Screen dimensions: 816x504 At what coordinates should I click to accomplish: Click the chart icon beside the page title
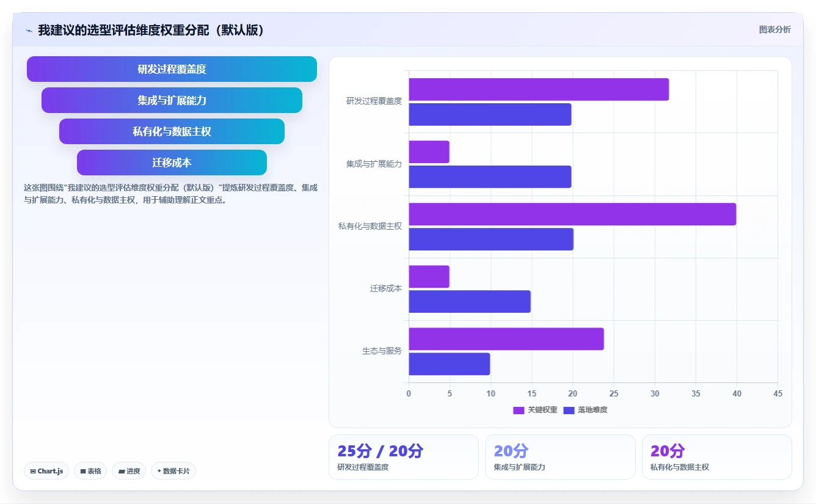29,31
